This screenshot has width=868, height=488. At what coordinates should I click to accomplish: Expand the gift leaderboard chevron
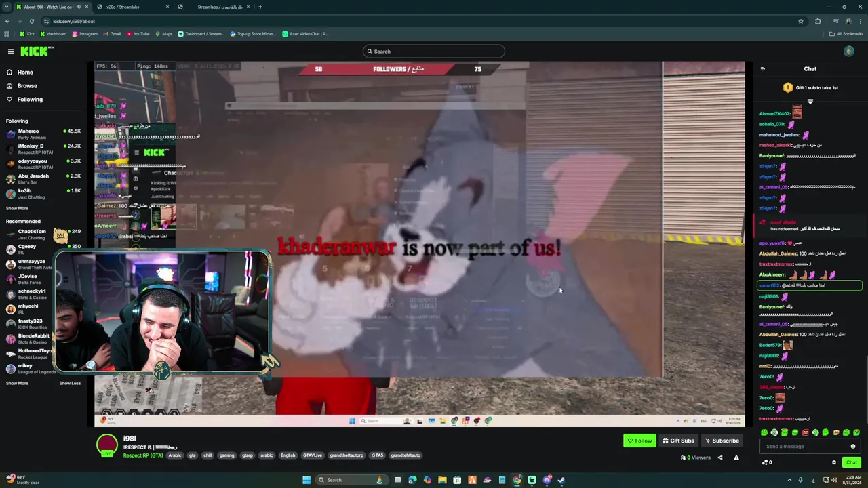(x=810, y=102)
